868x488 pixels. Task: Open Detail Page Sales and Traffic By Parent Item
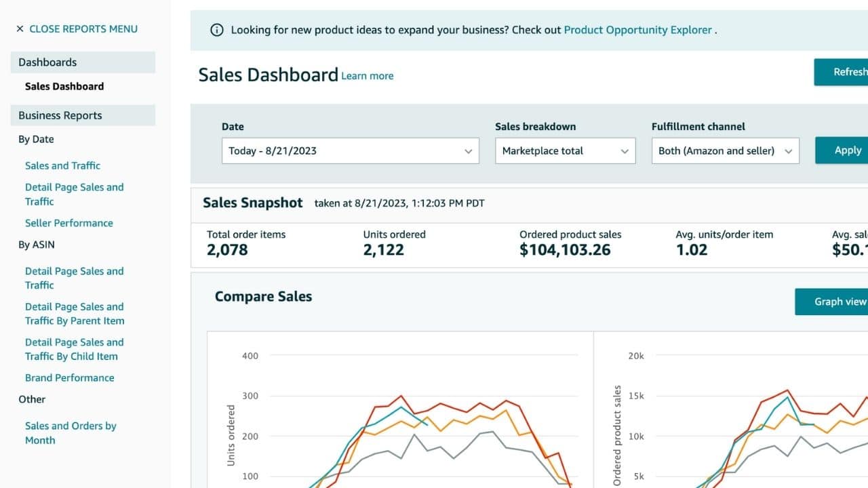coord(75,314)
